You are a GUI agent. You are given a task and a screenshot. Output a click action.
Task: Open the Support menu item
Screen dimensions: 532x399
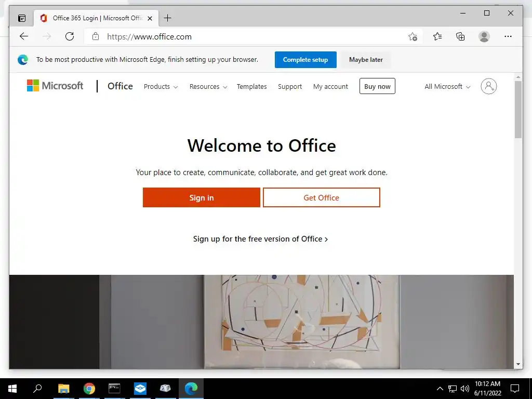pyautogui.click(x=290, y=87)
